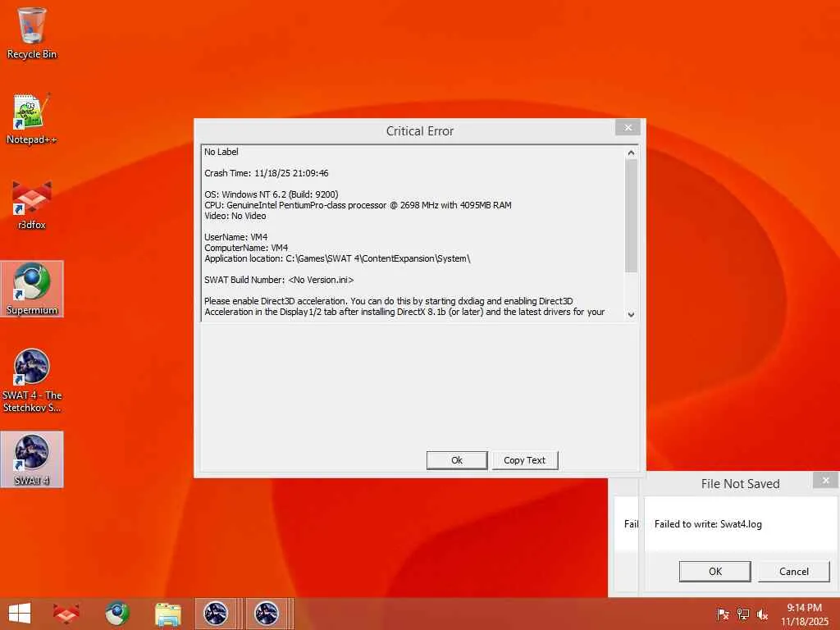The height and width of the screenshot is (630, 840).
Task: Select the Supermium desktop shortcut
Action: point(32,290)
